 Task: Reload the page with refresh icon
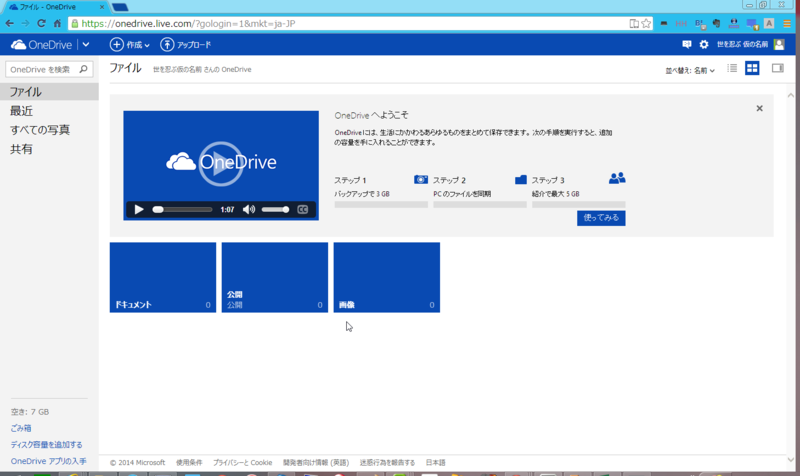(41, 23)
